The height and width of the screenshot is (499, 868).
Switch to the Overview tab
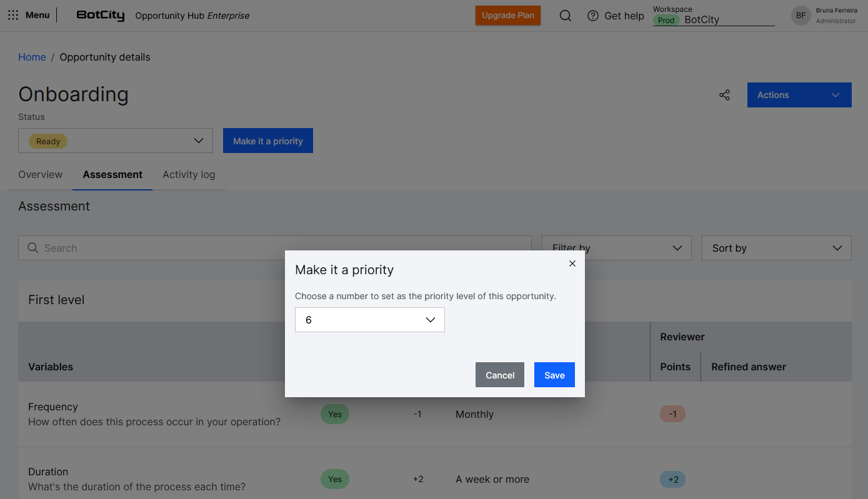coord(41,175)
